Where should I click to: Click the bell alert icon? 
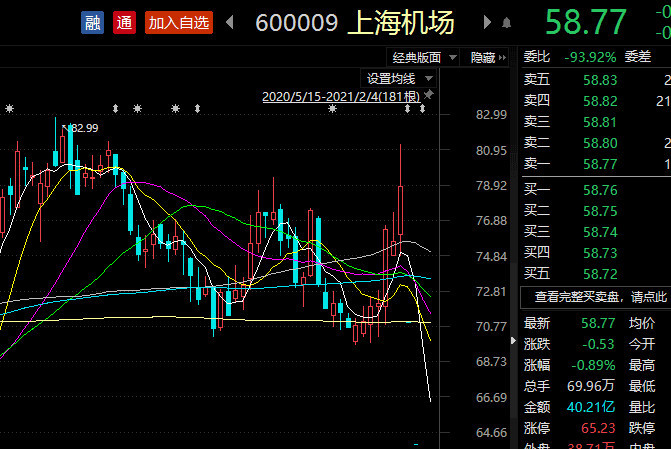tap(506, 23)
